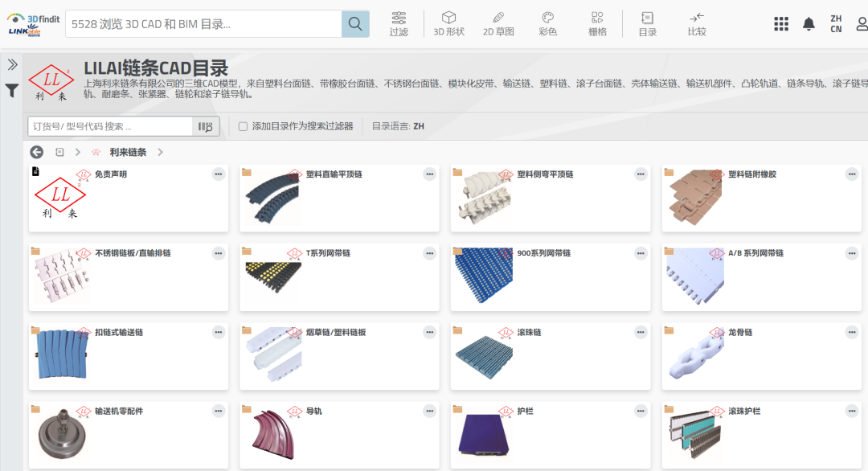Click the funnel filter icon in sidebar
The width and height of the screenshot is (868, 471).
coord(11,90)
